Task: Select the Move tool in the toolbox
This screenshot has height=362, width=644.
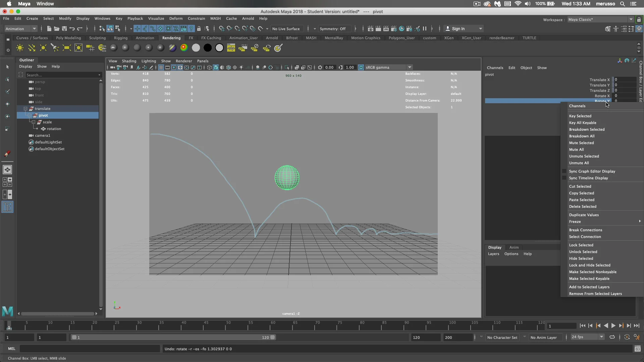Action: 7,104
